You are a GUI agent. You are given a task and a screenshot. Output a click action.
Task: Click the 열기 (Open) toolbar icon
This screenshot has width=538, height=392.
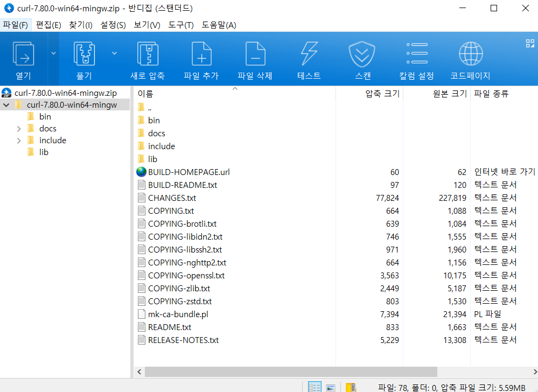tap(23, 54)
